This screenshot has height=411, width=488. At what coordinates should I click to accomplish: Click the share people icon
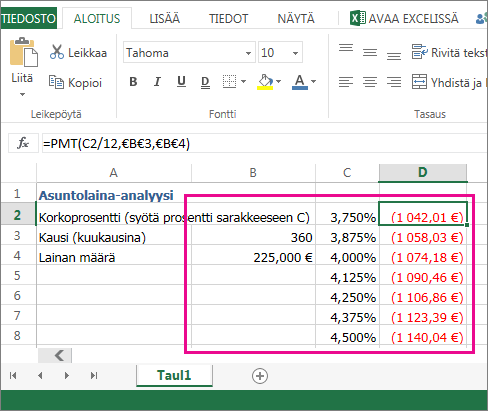point(481,19)
